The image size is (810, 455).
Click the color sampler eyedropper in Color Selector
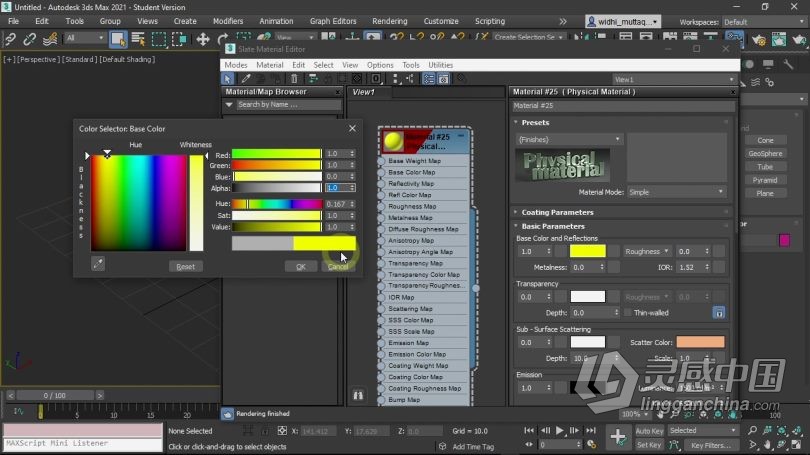tap(98, 264)
